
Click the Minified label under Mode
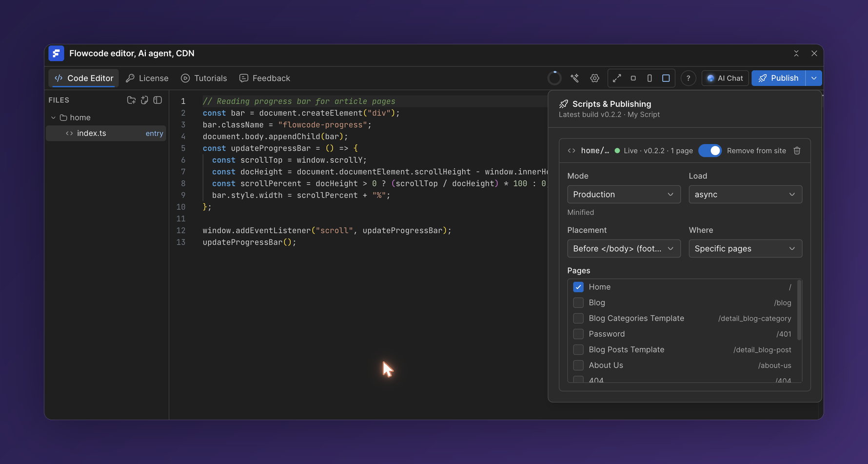tap(580, 213)
